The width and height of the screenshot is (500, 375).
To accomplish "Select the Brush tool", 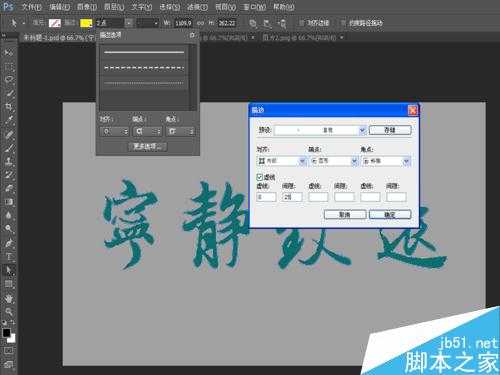I will pos(9,148).
